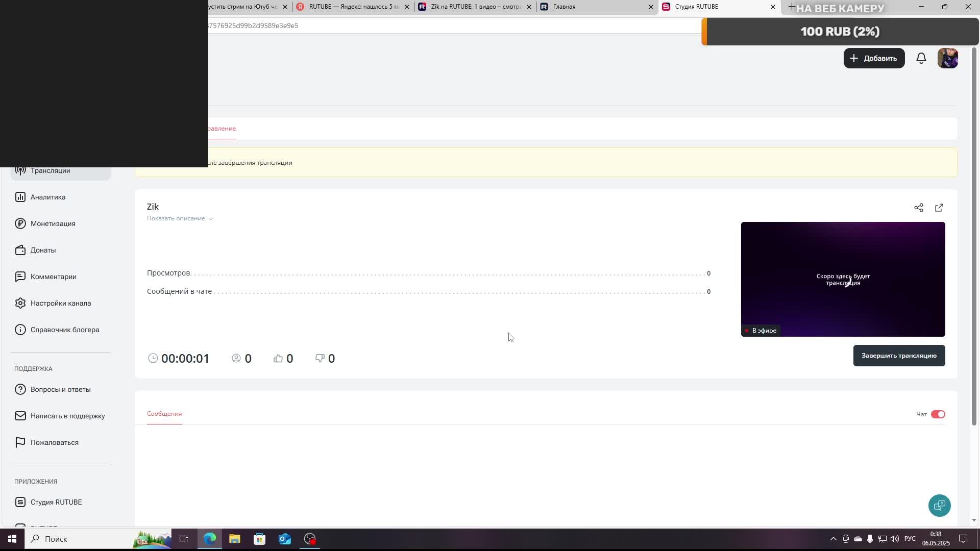
Task: Open Написать в поддержку link
Action: coord(67,416)
